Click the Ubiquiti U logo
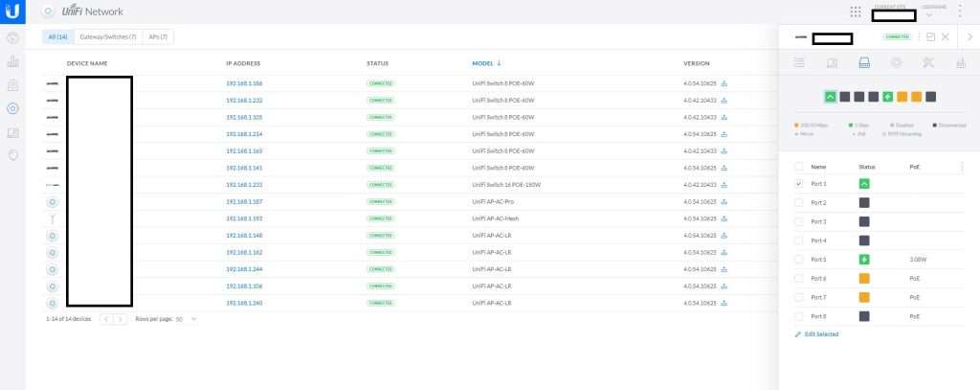The image size is (980, 390). pos(12,11)
